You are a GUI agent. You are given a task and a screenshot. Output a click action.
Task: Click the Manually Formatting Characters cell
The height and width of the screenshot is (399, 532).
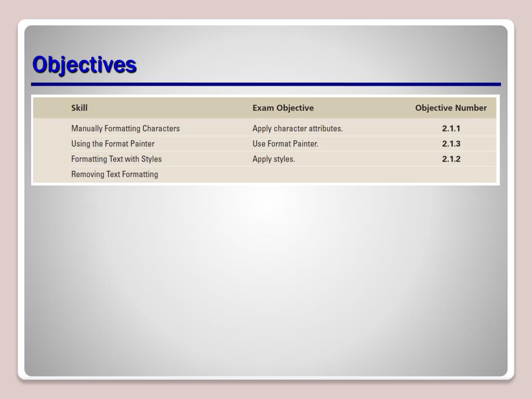tap(126, 129)
